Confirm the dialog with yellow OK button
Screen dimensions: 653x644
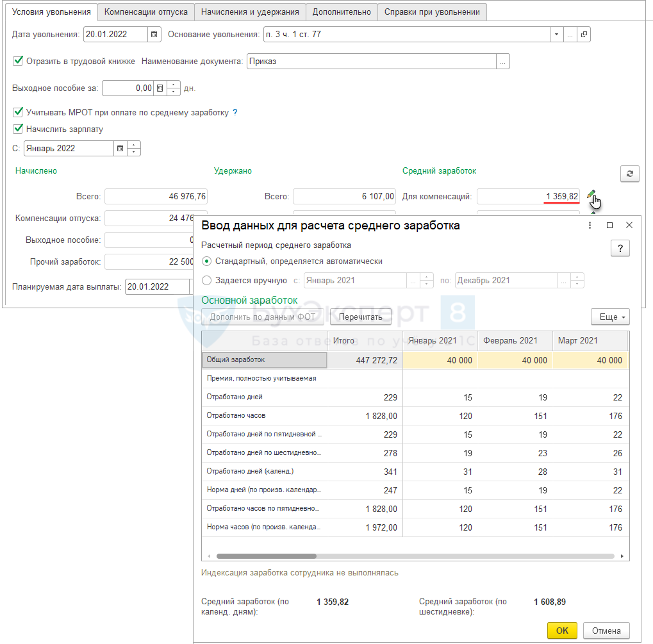point(562,631)
